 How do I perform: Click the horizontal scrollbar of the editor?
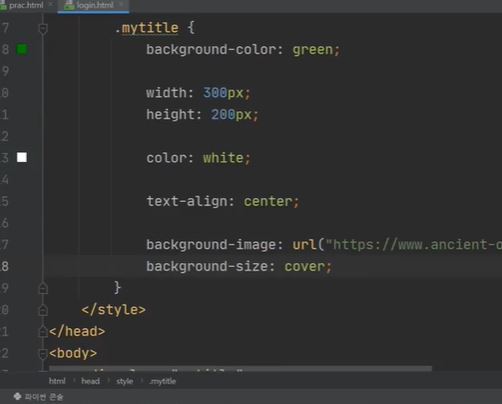coord(240,369)
